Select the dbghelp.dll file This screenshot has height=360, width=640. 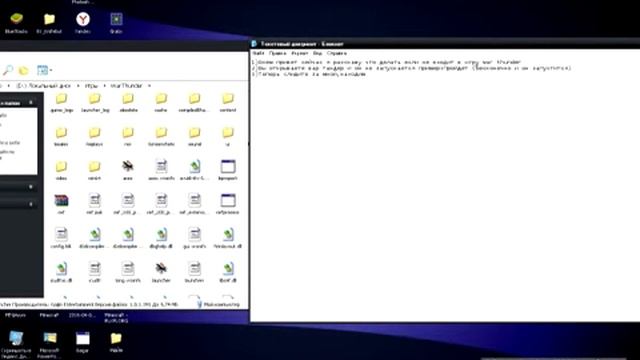[161, 238]
